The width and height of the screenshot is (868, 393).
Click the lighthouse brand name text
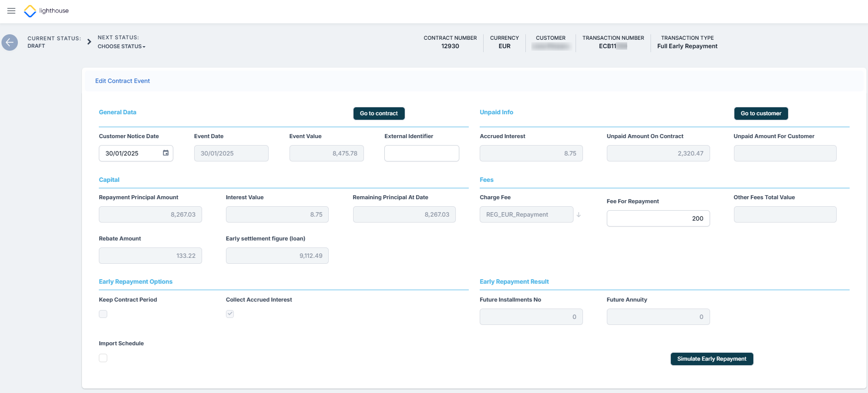point(54,11)
